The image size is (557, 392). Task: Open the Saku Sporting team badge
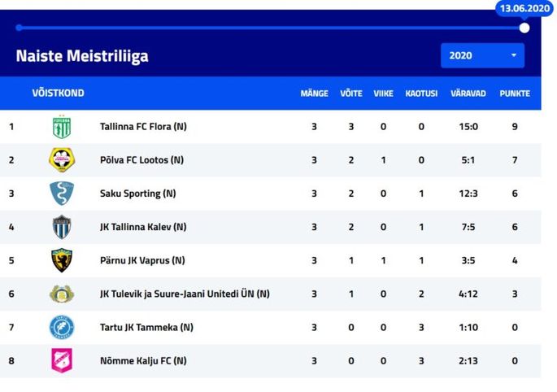tap(62, 194)
